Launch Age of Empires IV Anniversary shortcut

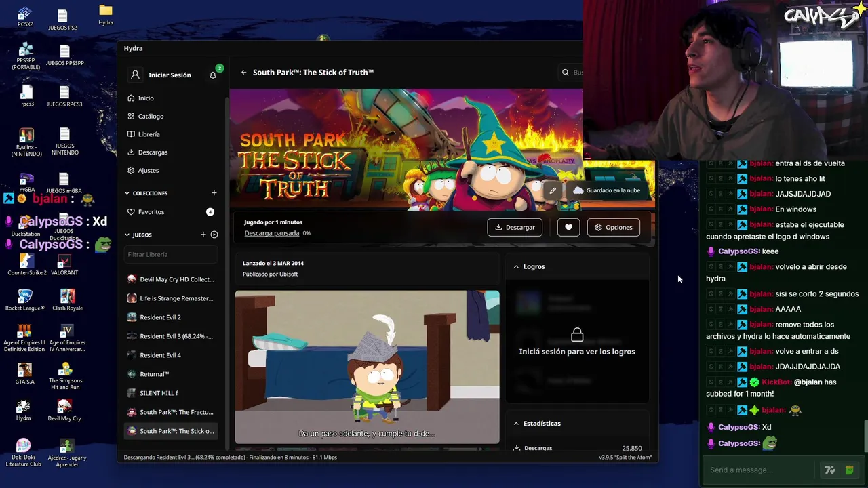tap(66, 338)
